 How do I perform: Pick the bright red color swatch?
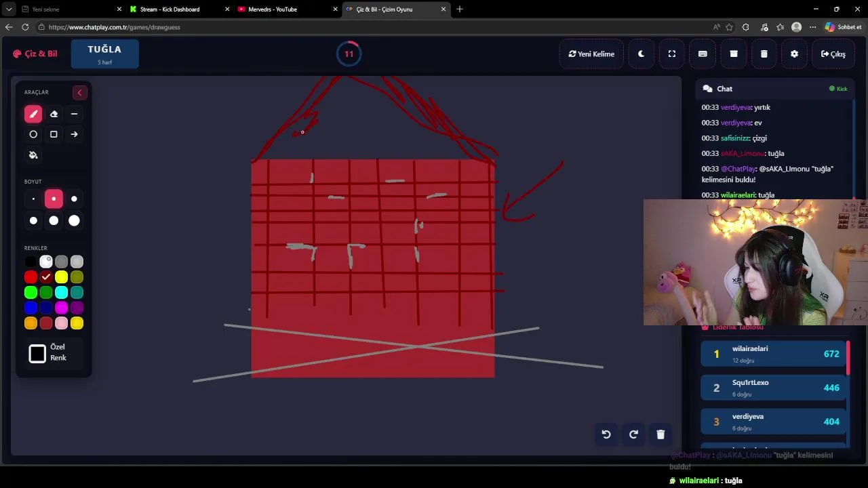(31, 277)
